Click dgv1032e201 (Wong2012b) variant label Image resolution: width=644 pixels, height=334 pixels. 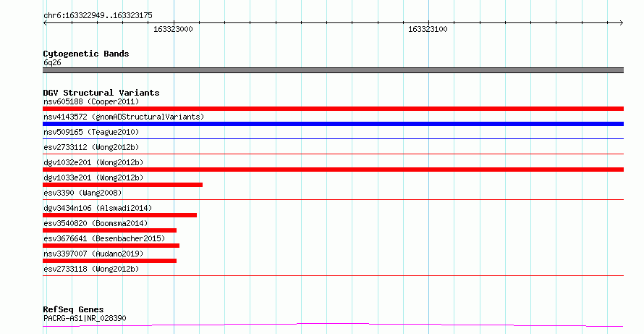point(93,162)
